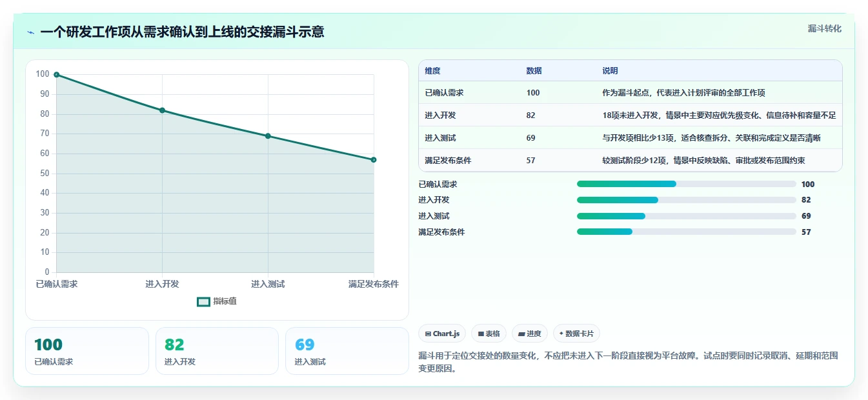The height and width of the screenshot is (400, 868).
Task: Click the 满足发布条件 label on the chart x-axis
Action: 374,284
